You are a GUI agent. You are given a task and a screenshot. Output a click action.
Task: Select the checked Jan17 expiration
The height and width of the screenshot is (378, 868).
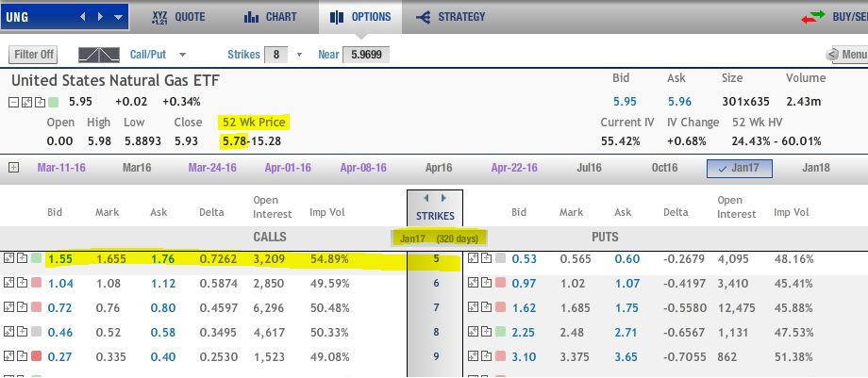[x=739, y=168]
